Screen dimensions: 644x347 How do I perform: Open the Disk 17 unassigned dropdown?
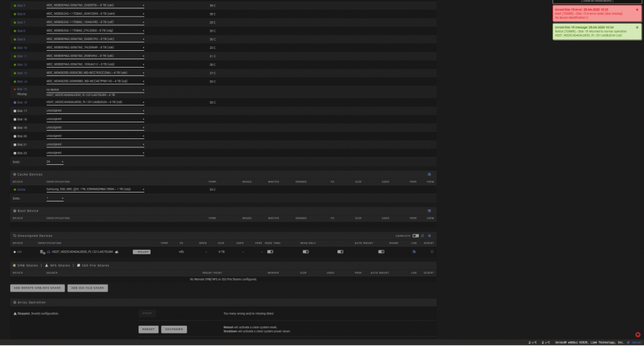95,111
